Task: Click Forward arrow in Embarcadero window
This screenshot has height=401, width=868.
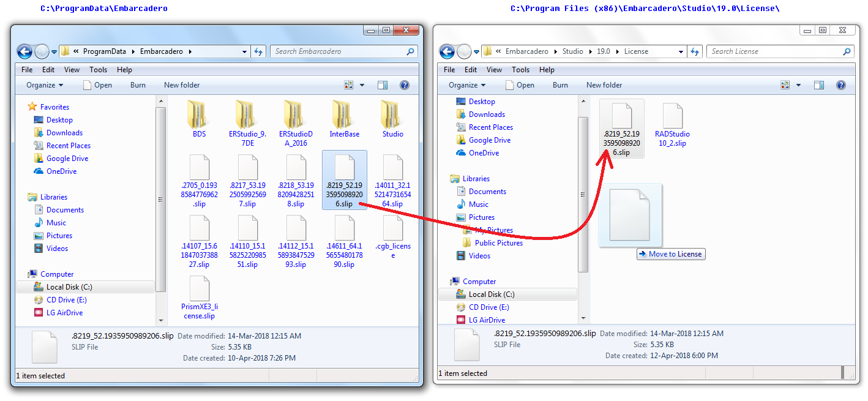Action: point(42,51)
